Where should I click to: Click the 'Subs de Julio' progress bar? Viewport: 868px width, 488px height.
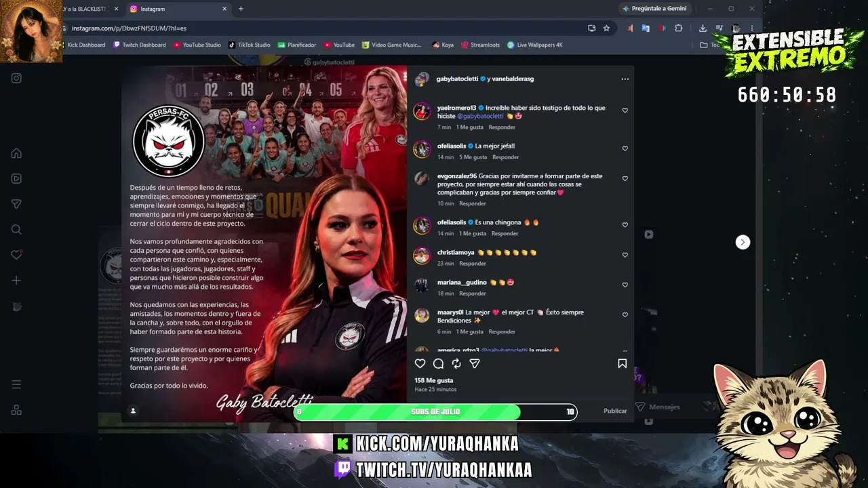435,411
